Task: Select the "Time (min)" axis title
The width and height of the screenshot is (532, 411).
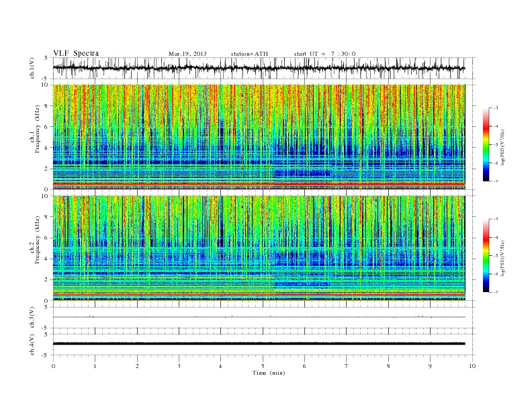Action: click(269, 373)
